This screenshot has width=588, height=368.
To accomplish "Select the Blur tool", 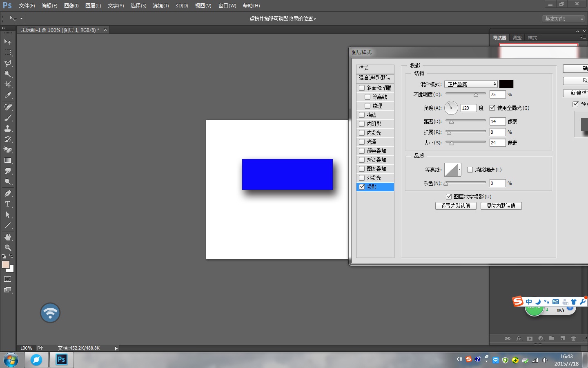I will point(8,171).
